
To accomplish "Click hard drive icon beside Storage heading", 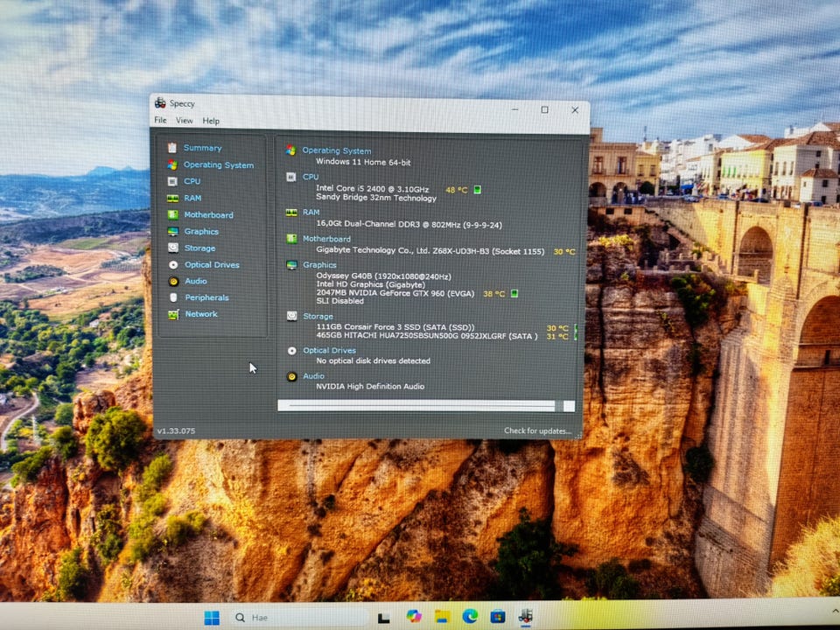I will click(x=291, y=316).
